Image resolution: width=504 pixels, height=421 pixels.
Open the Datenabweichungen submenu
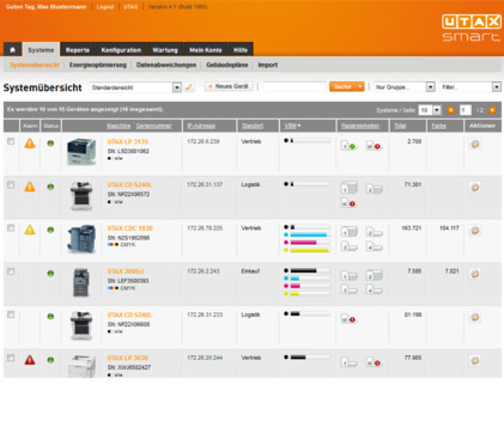pos(166,65)
